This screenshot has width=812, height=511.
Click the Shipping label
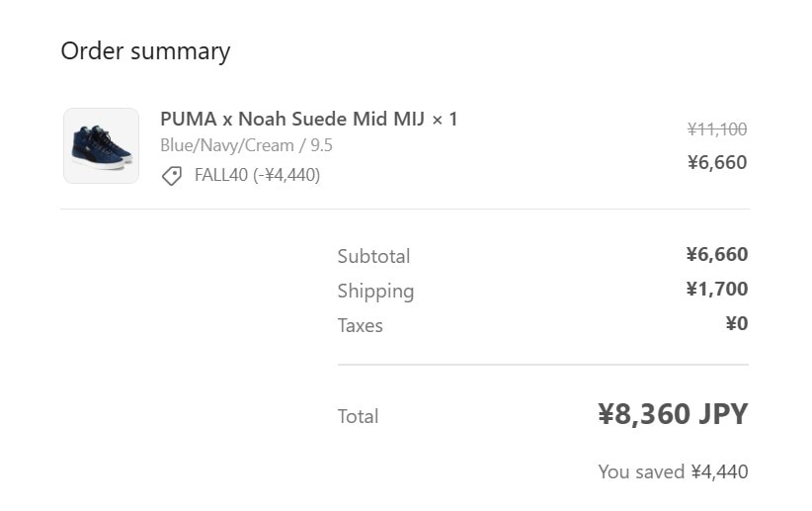click(x=375, y=291)
